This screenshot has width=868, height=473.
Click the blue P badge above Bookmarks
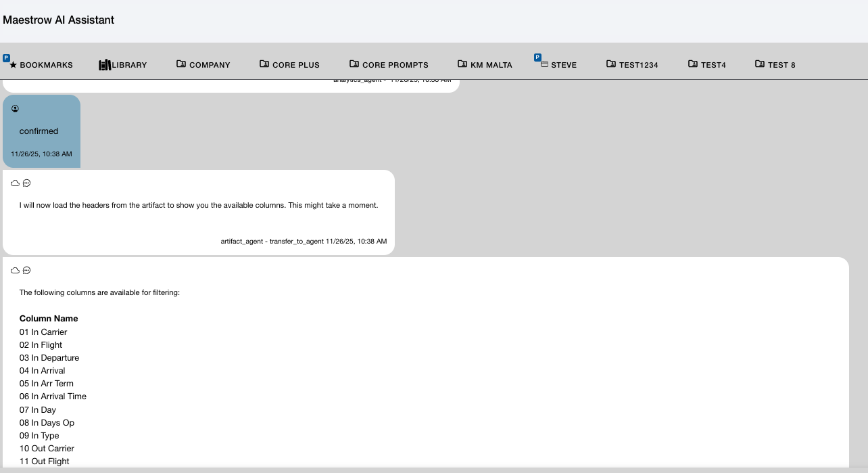6,58
